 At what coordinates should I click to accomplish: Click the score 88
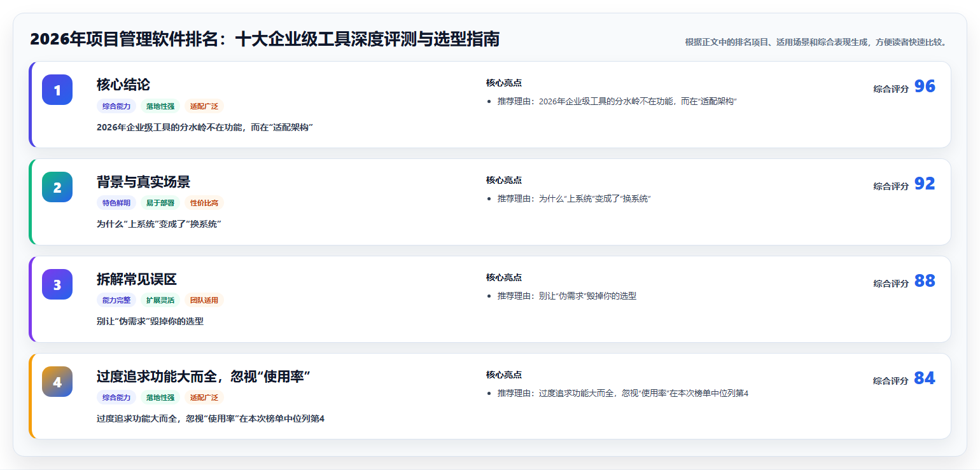(x=925, y=281)
